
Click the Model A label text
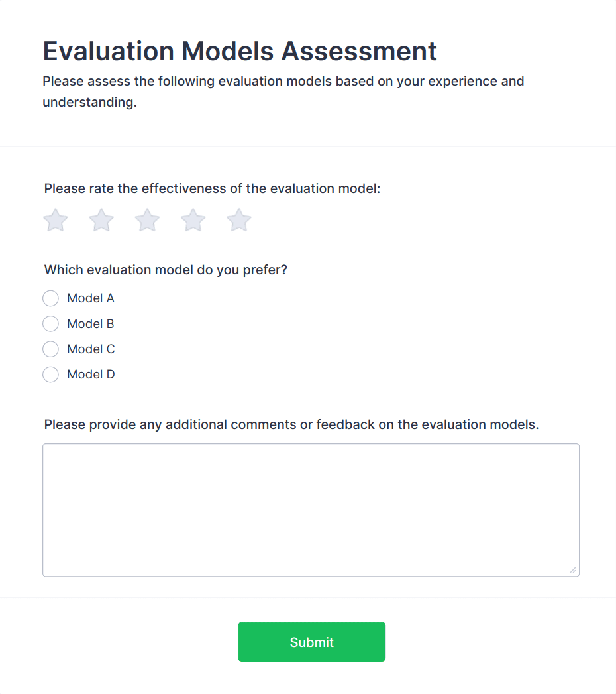coord(90,298)
